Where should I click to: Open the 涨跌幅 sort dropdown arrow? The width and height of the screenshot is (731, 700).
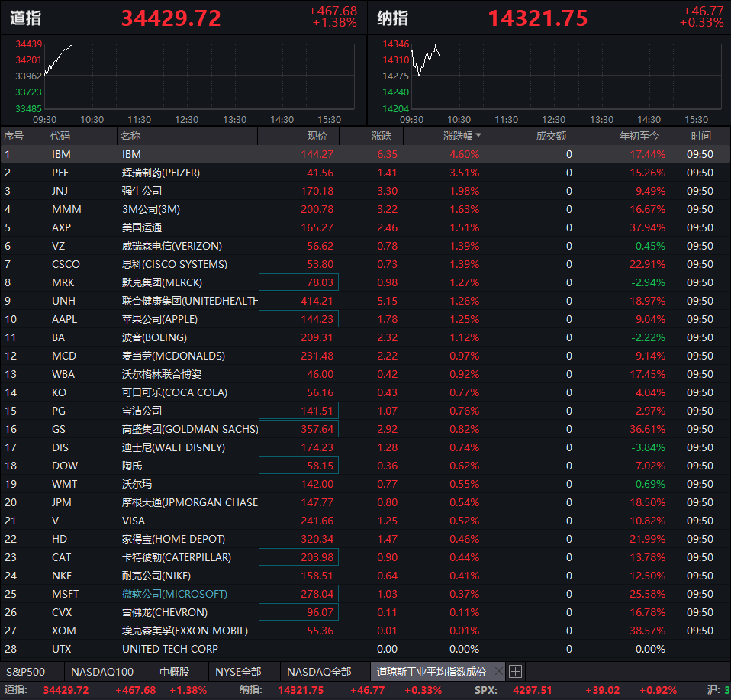(478, 135)
